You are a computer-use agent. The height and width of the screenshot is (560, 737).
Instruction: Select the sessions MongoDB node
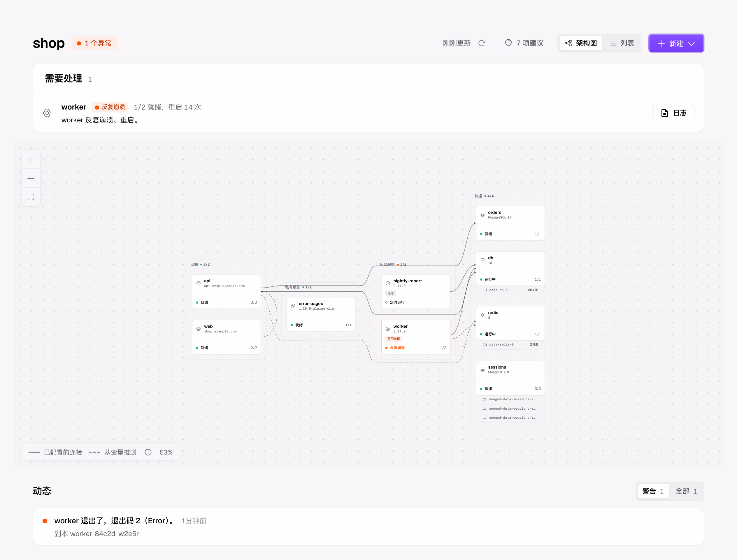pos(510,378)
